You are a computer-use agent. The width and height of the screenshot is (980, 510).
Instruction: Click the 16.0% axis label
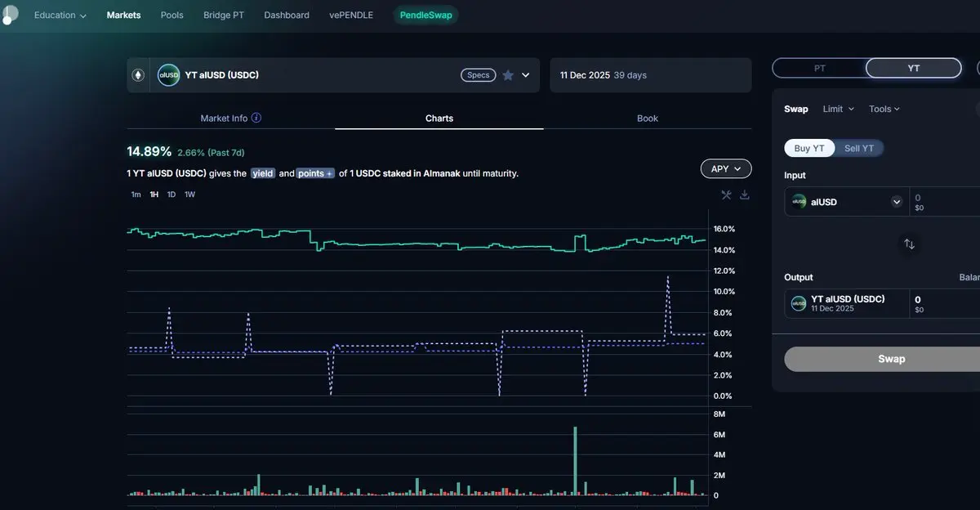(x=724, y=229)
